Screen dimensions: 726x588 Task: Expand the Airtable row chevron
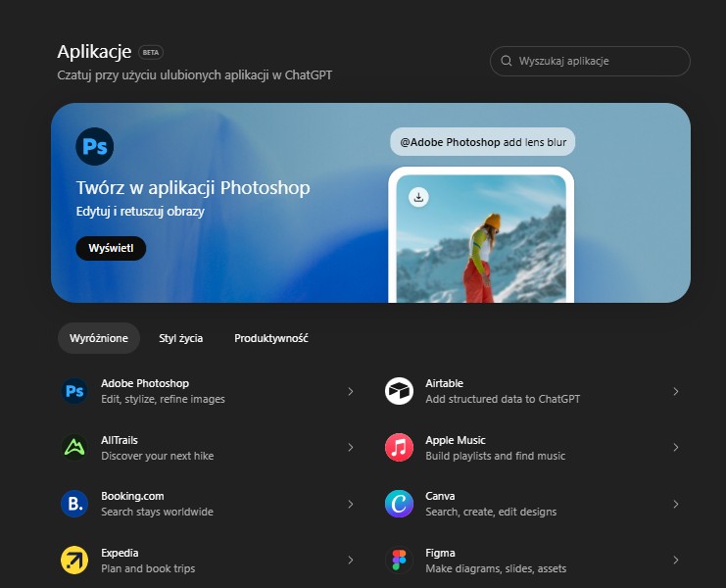click(676, 392)
